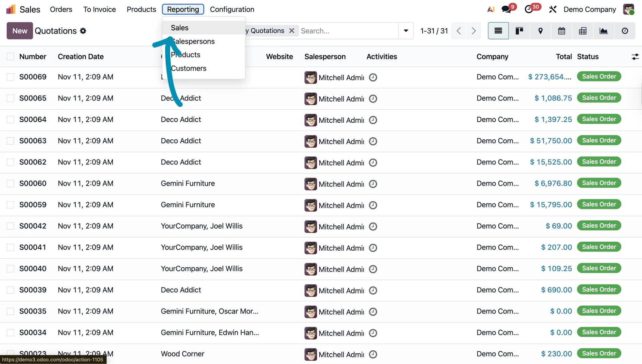Choose Customers in Reporting dropdown
The width and height of the screenshot is (642, 364).
(x=189, y=68)
